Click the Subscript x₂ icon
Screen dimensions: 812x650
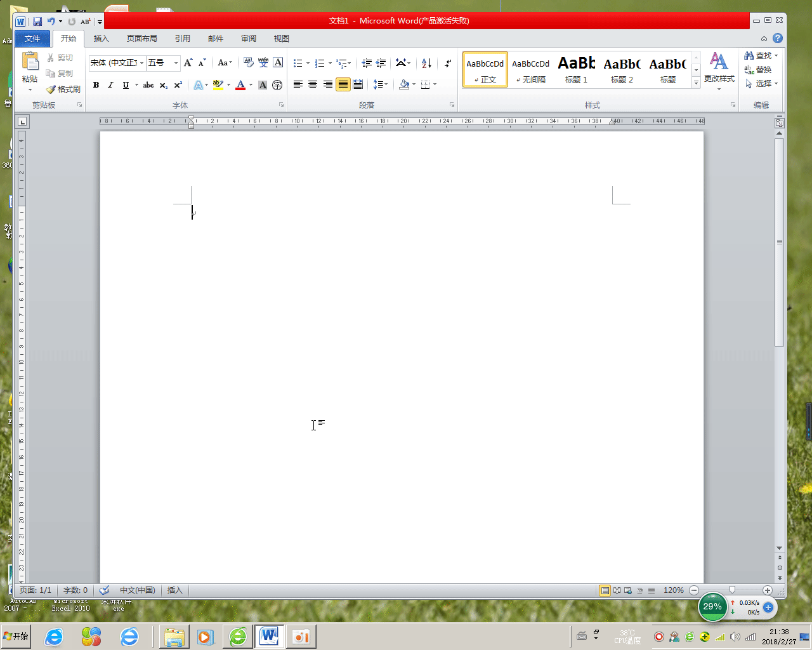pos(164,85)
